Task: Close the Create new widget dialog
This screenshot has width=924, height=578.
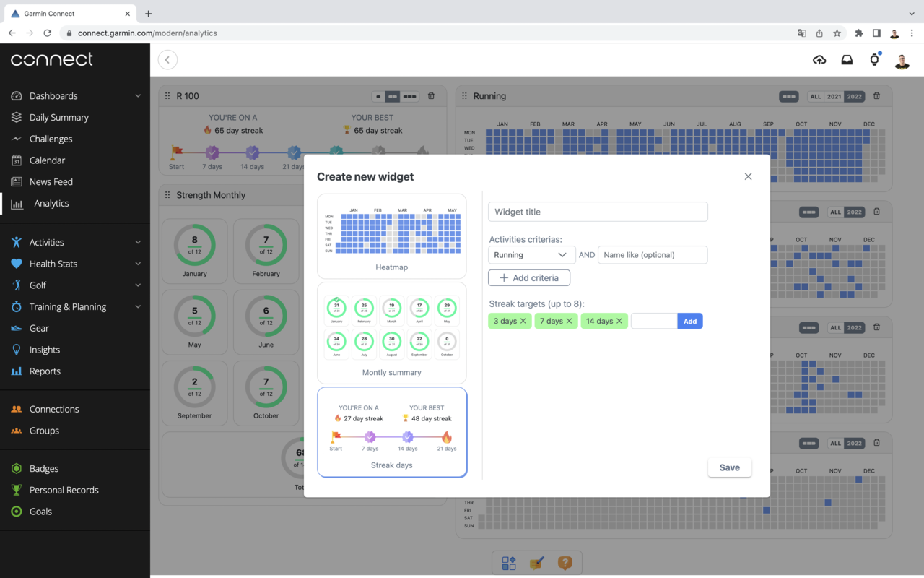Action: pos(748,176)
